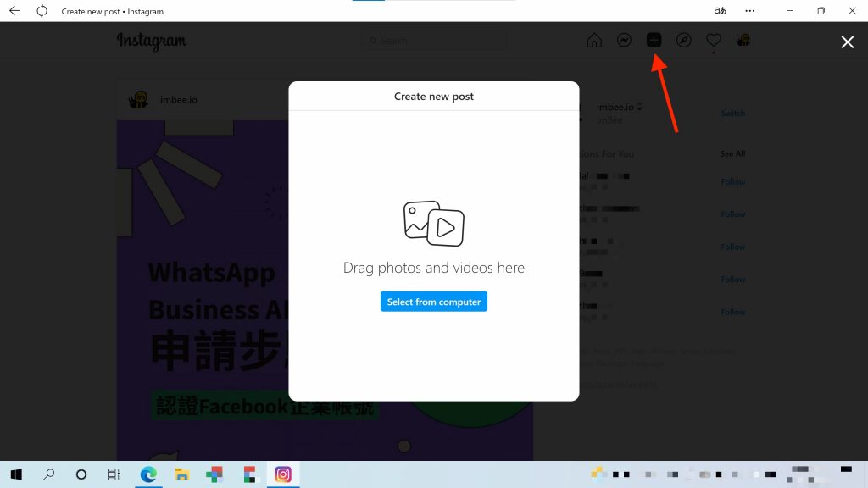Screen dimensions: 868x488
Task: Open the Messenger direct messages icon
Action: point(624,41)
